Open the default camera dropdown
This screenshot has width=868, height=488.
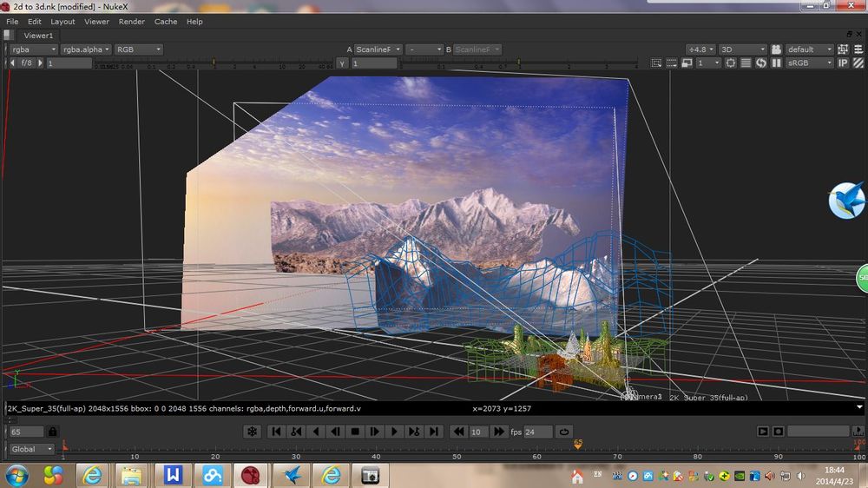(809, 49)
